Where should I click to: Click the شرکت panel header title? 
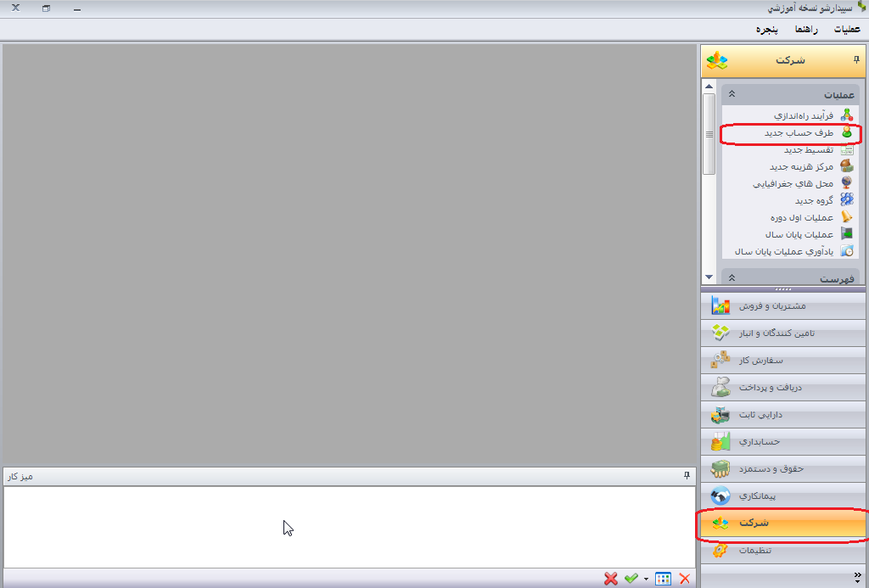pos(790,60)
